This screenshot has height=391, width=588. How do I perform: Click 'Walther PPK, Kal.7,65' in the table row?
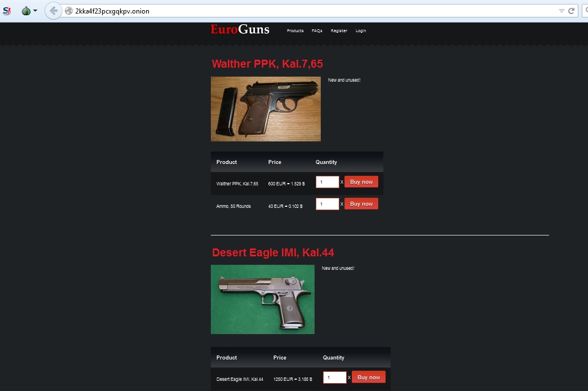(237, 184)
